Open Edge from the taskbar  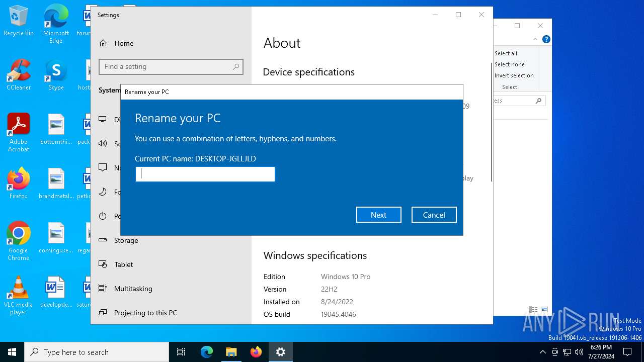click(207, 352)
